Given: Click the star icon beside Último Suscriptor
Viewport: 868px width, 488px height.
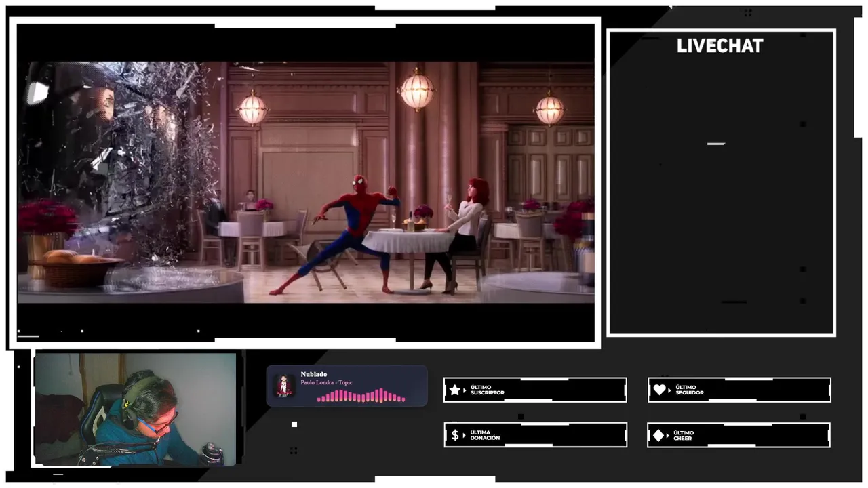Looking at the screenshot, I should point(454,390).
